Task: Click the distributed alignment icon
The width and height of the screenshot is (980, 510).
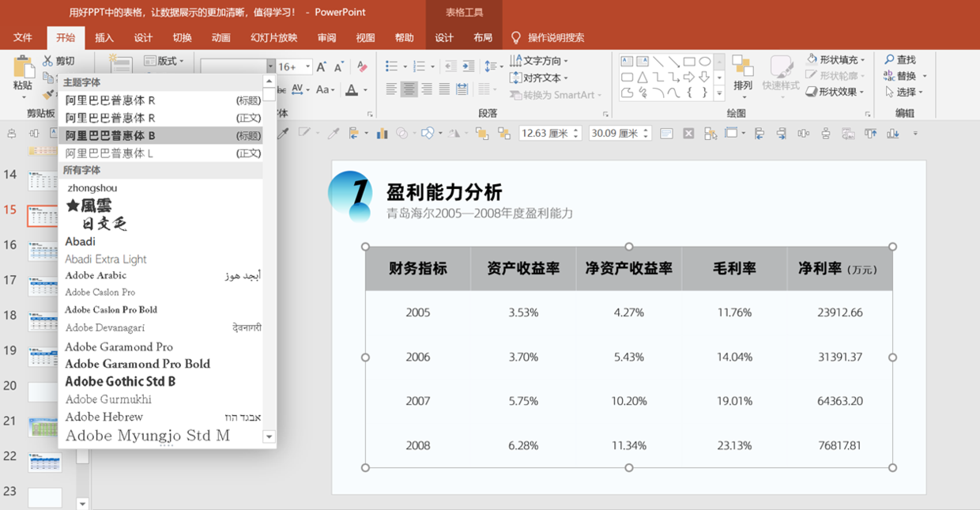Action: pyautogui.click(x=462, y=89)
